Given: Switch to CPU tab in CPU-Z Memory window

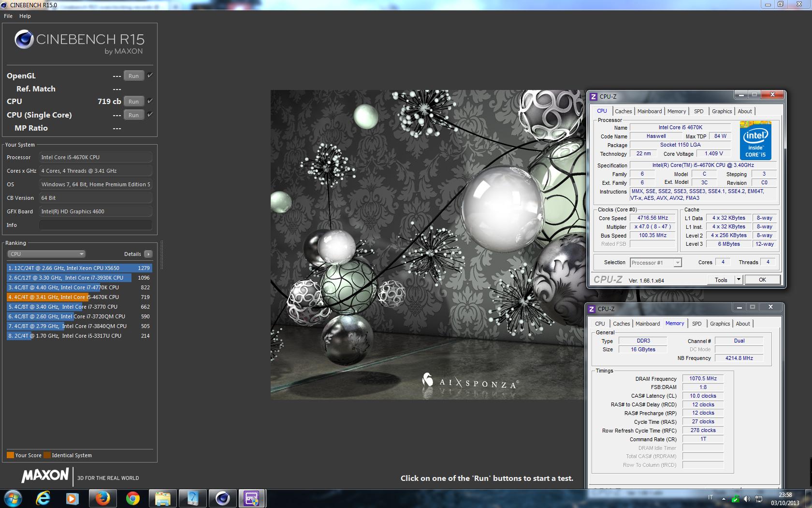Looking at the screenshot, I should click(600, 324).
